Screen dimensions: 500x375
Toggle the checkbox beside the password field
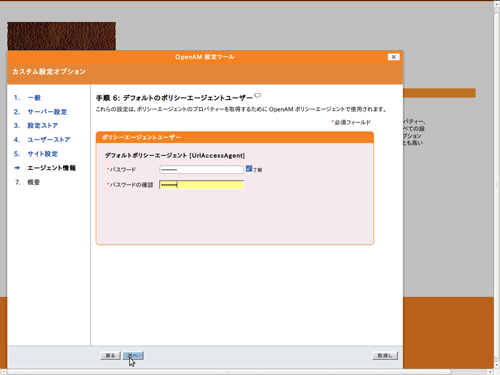coord(249,169)
